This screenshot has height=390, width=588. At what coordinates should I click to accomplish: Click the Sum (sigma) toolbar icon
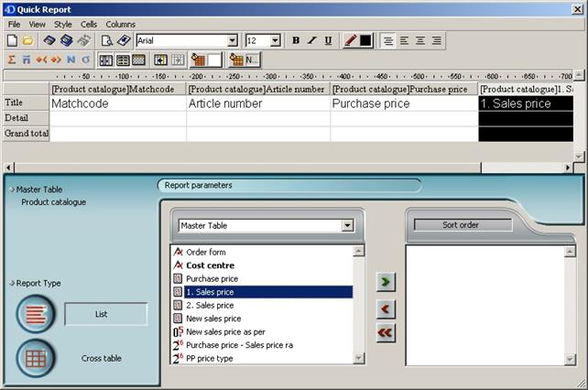[x=12, y=60]
